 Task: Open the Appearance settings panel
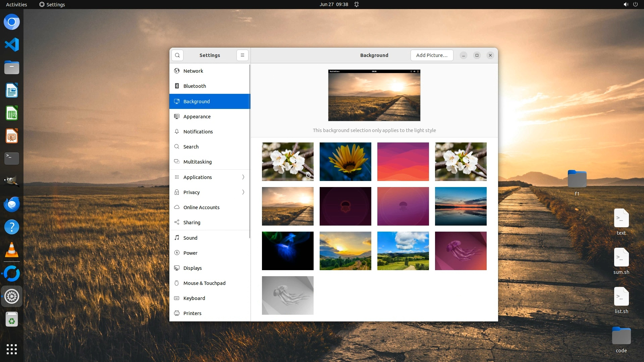[197, 117]
